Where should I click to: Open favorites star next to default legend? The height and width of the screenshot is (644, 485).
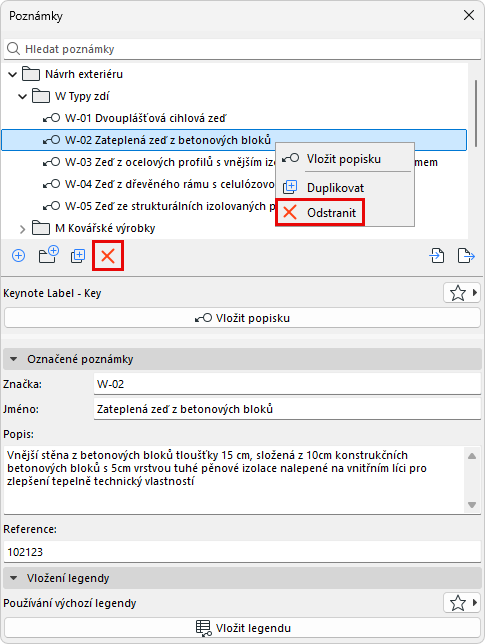(462, 603)
